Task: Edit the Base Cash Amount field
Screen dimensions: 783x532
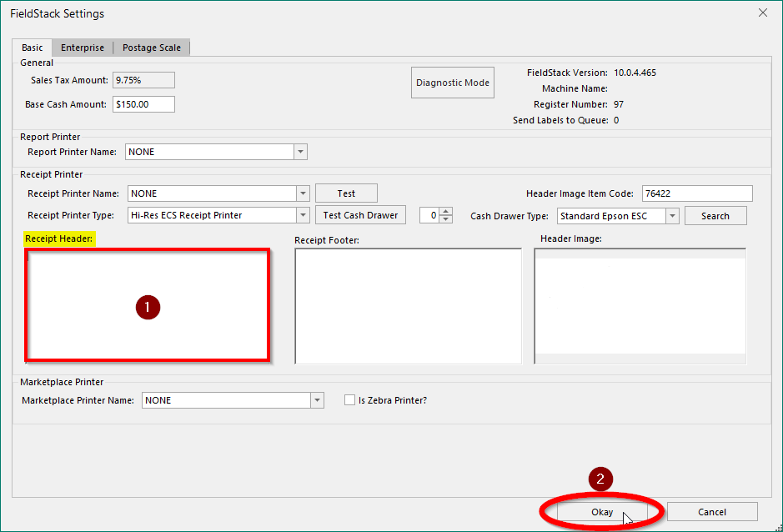Action: point(143,104)
